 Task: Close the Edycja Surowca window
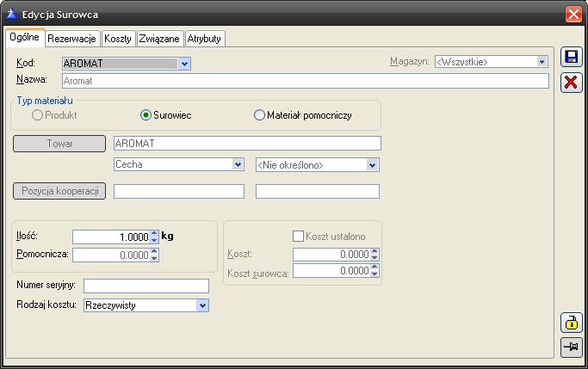(x=573, y=15)
